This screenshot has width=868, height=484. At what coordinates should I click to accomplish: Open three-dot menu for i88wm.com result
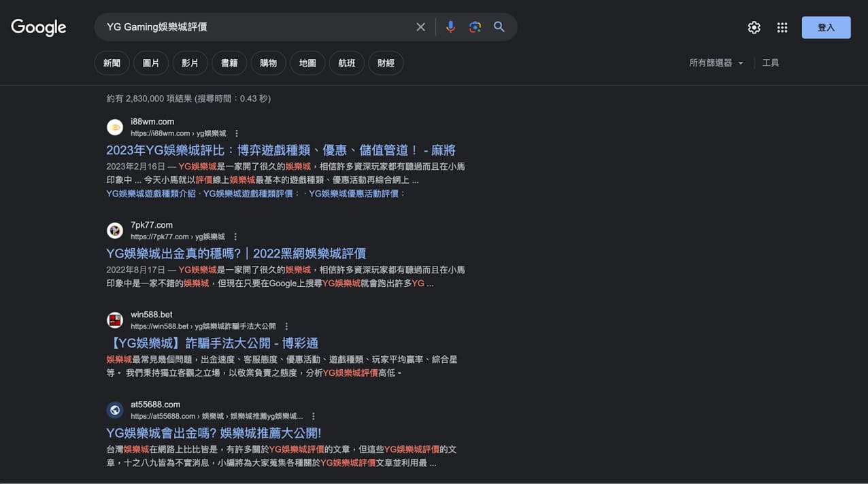[237, 133]
